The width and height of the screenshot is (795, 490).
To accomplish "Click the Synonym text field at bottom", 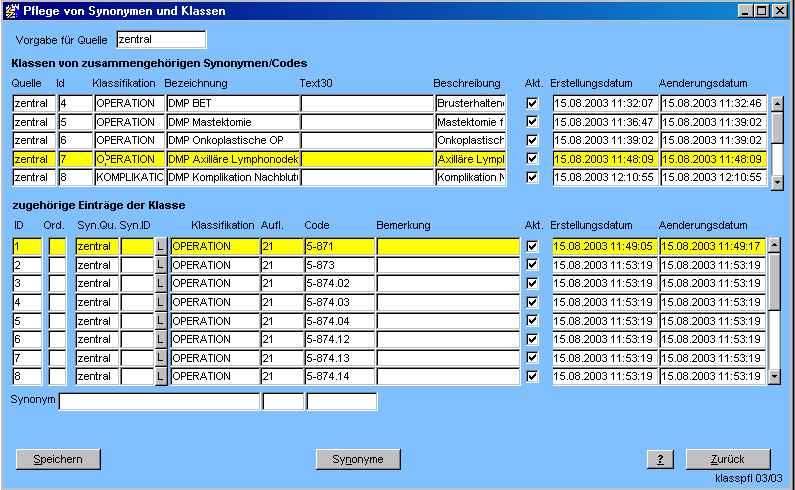I will coord(159,402).
